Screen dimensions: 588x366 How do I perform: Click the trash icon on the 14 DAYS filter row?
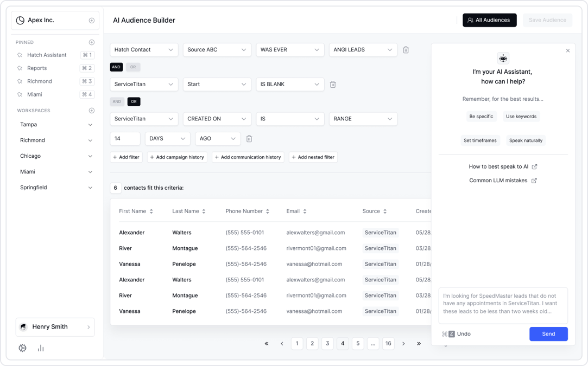point(249,138)
